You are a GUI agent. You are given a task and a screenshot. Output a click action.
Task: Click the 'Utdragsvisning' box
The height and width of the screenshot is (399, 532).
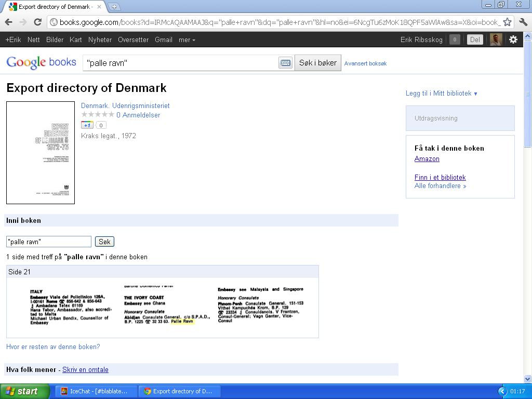point(460,118)
